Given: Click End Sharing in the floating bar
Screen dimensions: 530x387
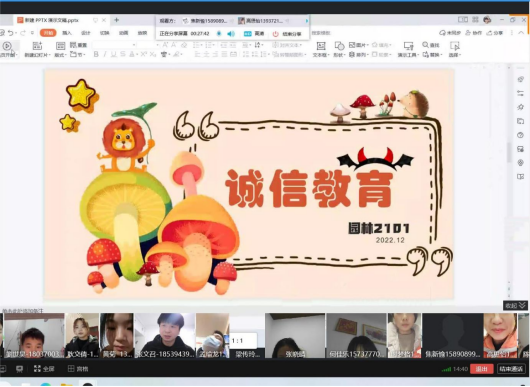Looking at the screenshot, I should coord(288,34).
